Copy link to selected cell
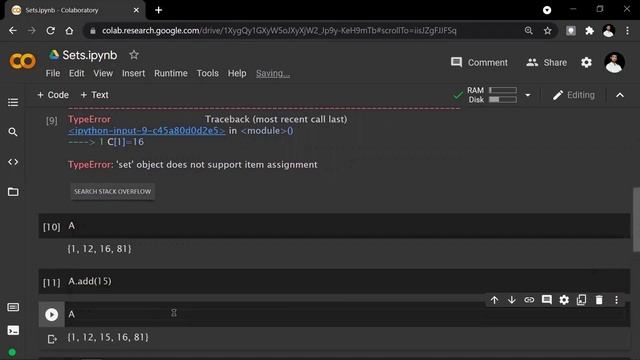The height and width of the screenshot is (360, 640). tap(529, 300)
